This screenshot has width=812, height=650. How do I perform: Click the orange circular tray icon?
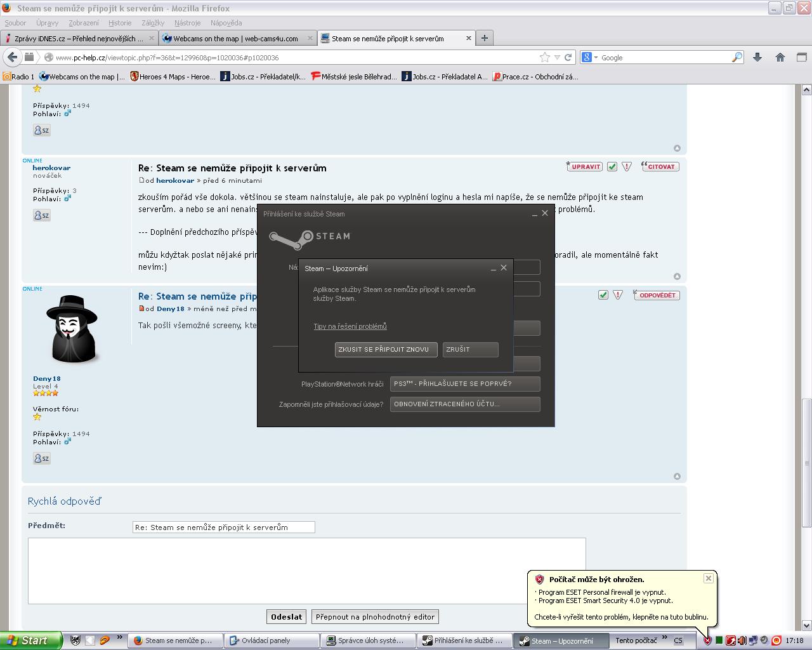[776, 640]
